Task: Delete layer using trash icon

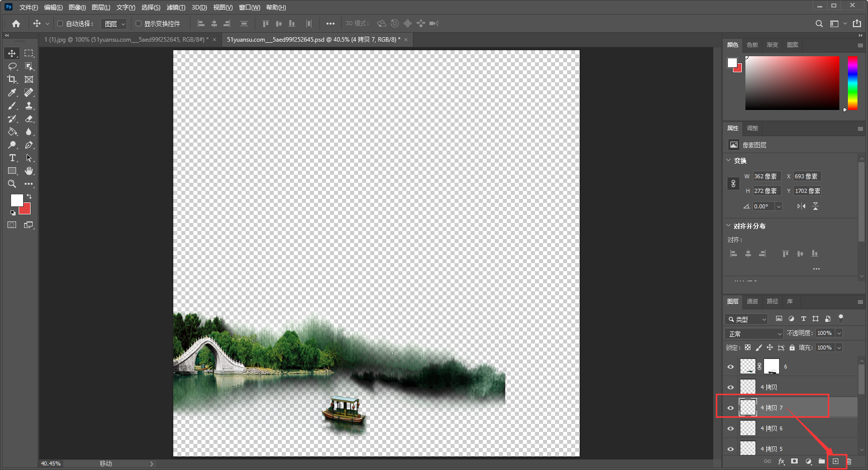Action: click(x=849, y=461)
